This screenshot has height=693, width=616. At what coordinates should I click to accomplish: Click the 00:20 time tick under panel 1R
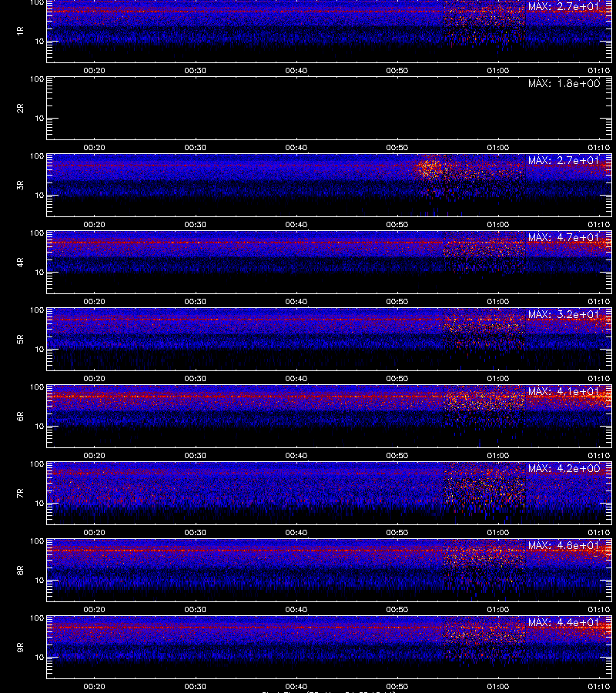click(94, 70)
